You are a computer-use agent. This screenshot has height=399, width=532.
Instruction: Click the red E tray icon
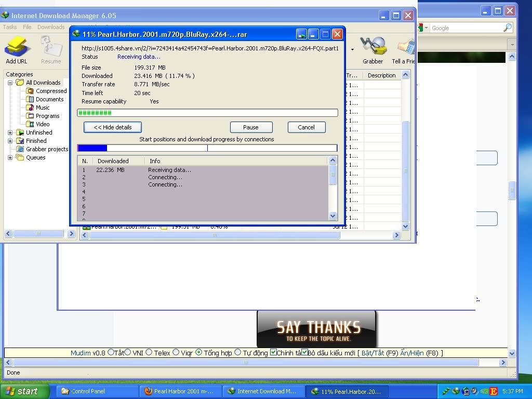494,392
